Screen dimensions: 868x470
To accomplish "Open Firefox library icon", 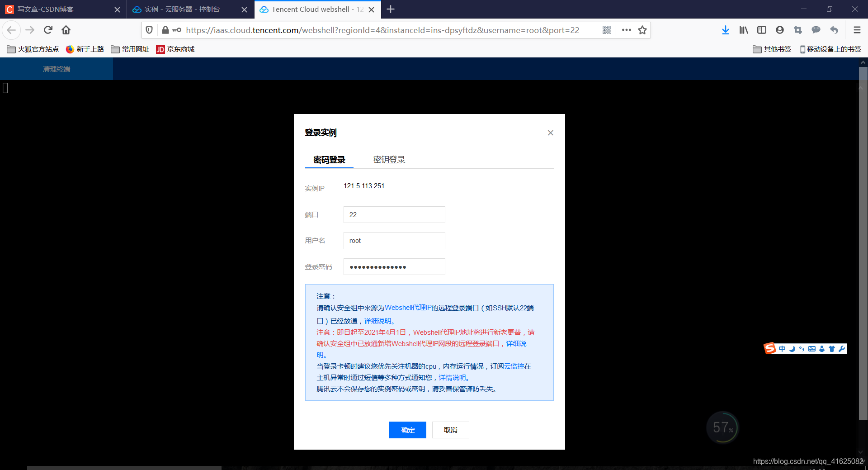I will click(x=744, y=30).
